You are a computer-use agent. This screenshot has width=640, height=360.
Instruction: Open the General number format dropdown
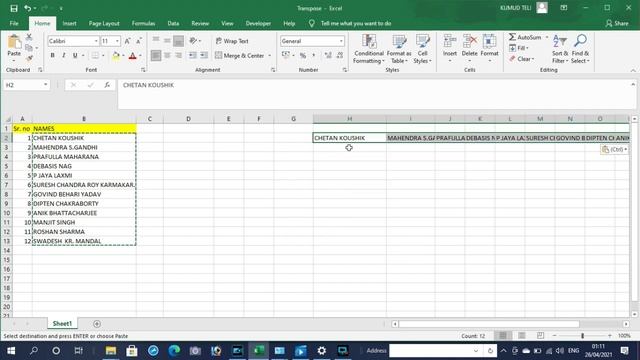pos(341,41)
